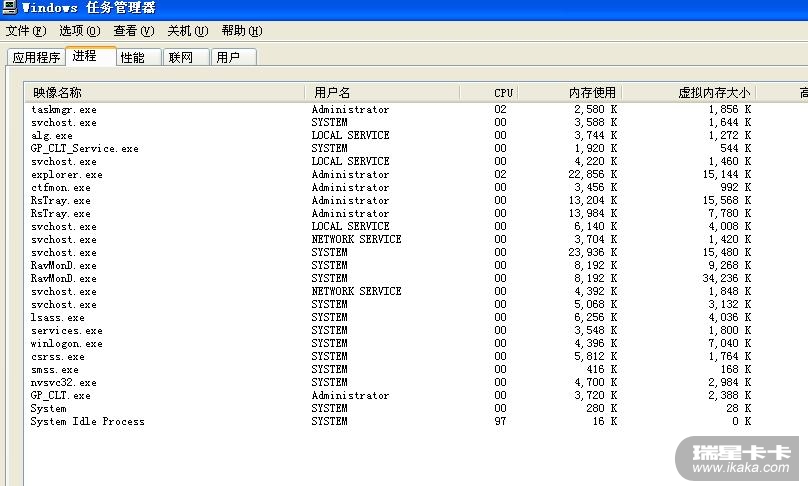Select svchost.exe using 23,936 K memory
808x486 pixels.
(x=63, y=253)
